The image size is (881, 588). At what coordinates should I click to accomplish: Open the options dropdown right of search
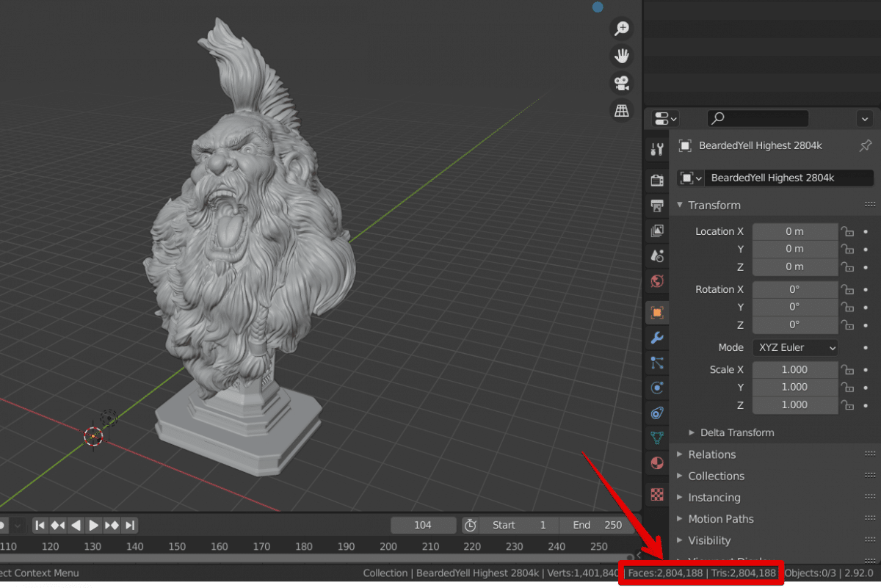tap(865, 118)
